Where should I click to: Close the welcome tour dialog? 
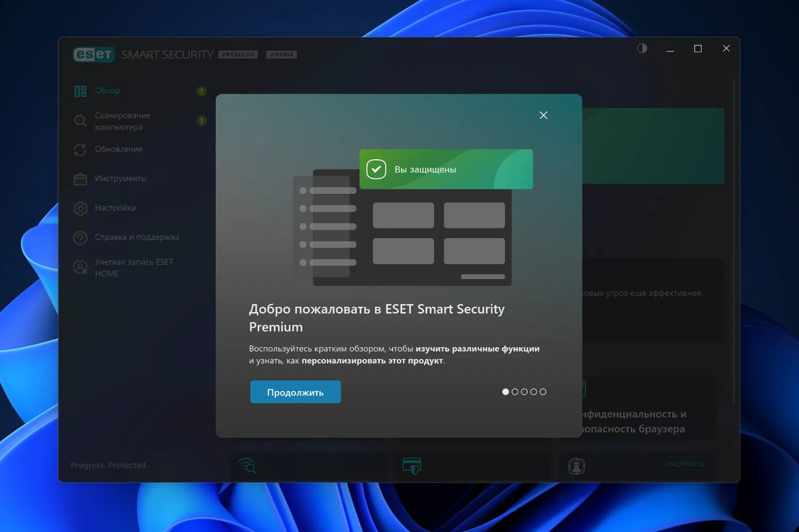[x=543, y=115]
